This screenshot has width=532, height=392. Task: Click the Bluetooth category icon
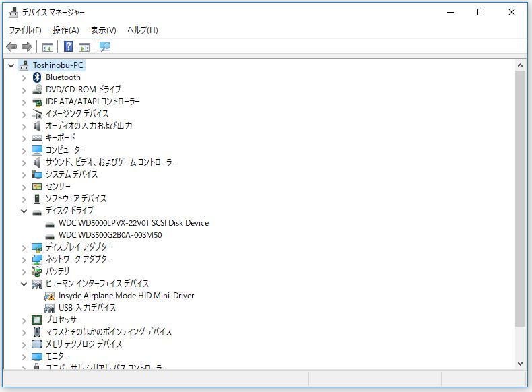click(37, 77)
